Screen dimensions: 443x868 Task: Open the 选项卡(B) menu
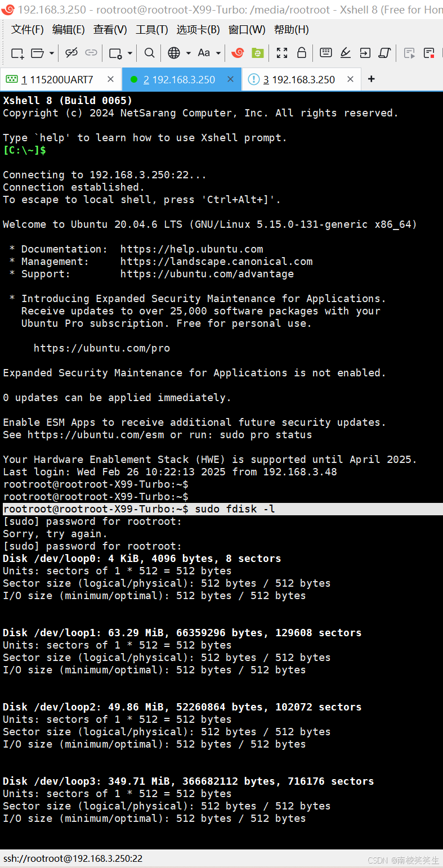198,30
